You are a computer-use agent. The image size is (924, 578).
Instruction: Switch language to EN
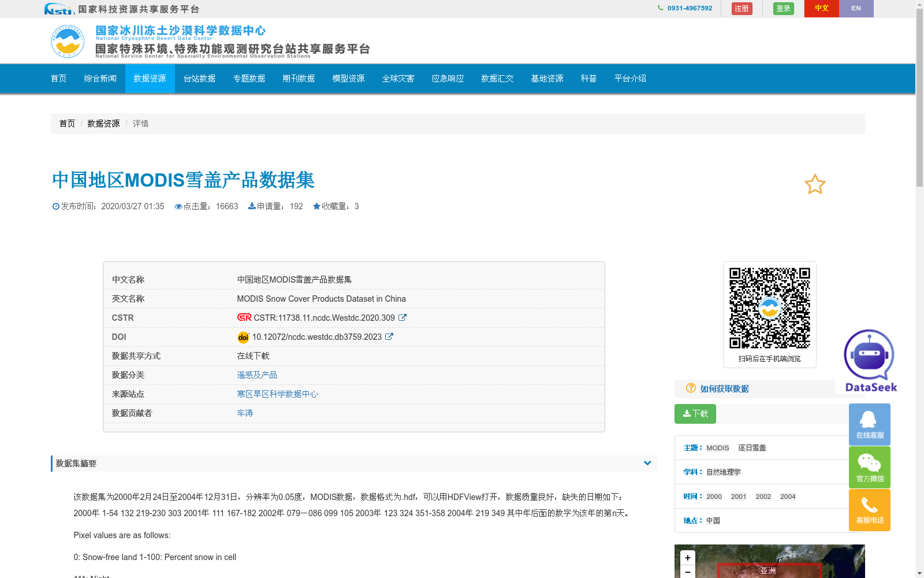[x=856, y=9]
